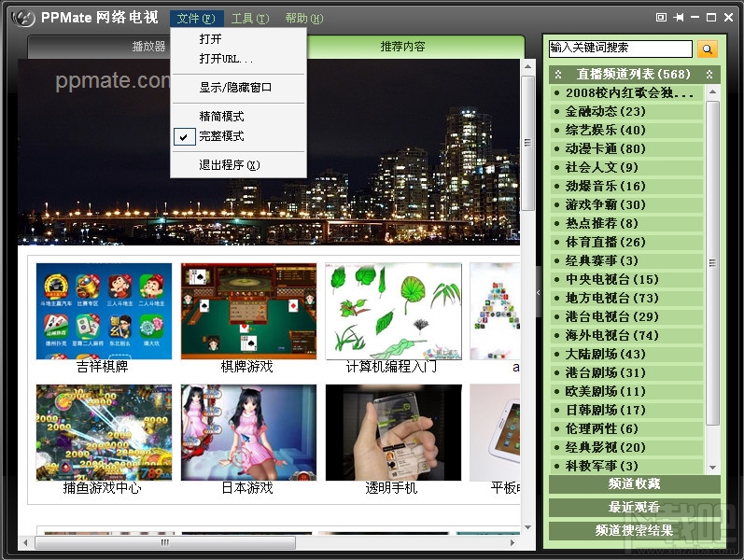Expand the 综艺娱乐(40) category
Viewport: 744px width, 560px height.
[x=626, y=130]
